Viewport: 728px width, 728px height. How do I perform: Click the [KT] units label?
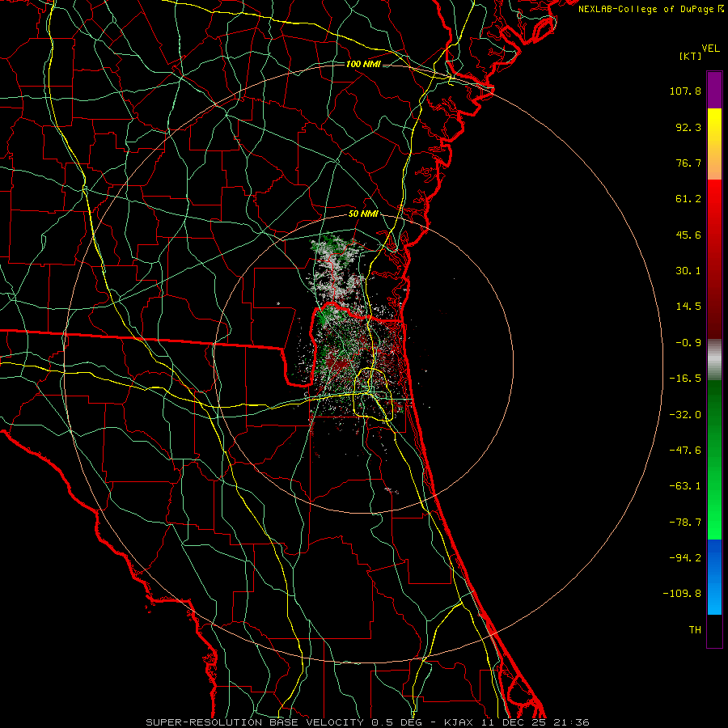[691, 56]
